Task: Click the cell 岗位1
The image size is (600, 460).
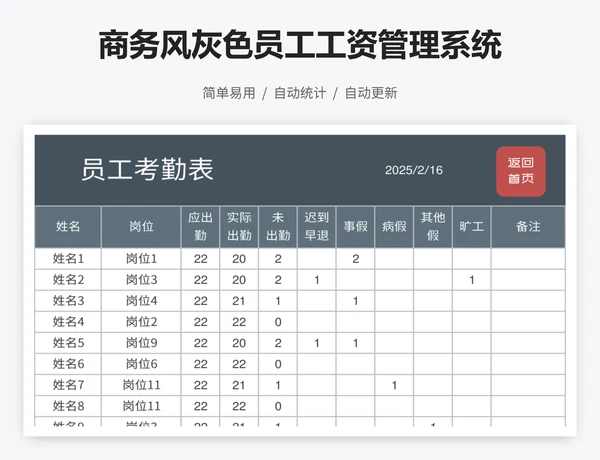Action: click(141, 259)
